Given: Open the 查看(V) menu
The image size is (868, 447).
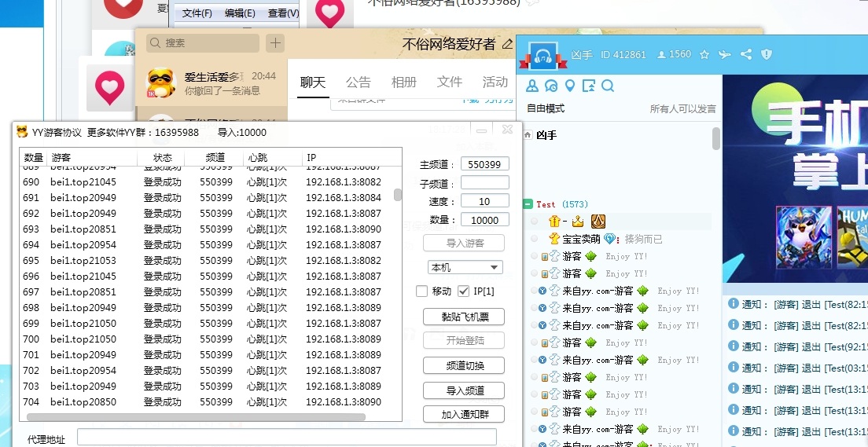Looking at the screenshot, I should pyautogui.click(x=283, y=13).
